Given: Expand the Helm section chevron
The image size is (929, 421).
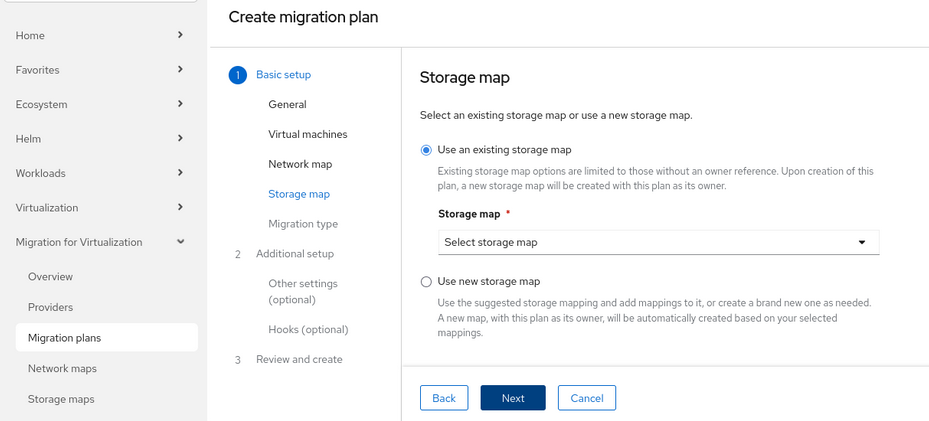Looking at the screenshot, I should click(180, 138).
